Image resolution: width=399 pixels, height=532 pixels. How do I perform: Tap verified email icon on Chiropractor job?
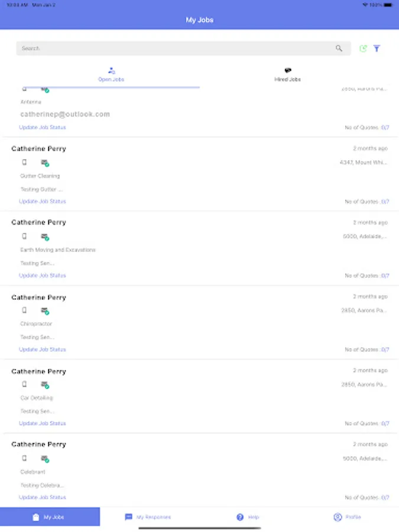[45, 310]
